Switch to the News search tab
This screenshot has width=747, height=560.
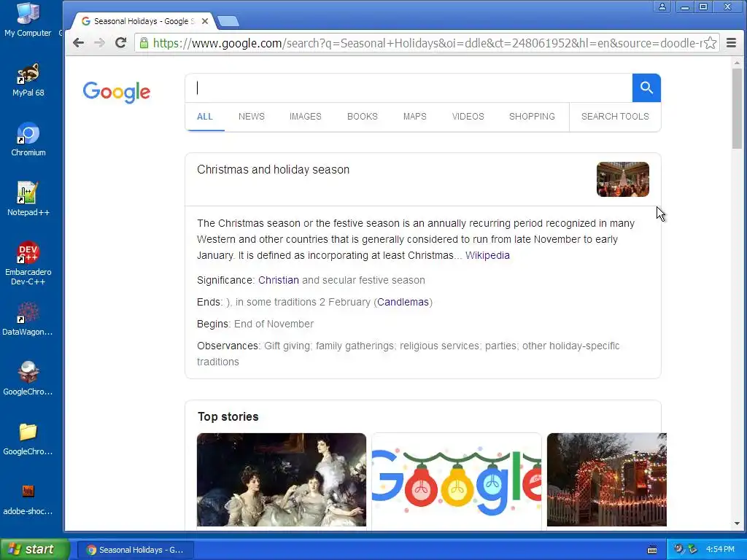pos(252,117)
